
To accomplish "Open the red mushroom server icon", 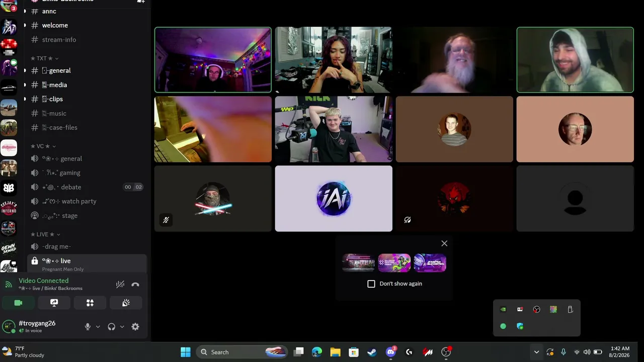I will point(9,47).
